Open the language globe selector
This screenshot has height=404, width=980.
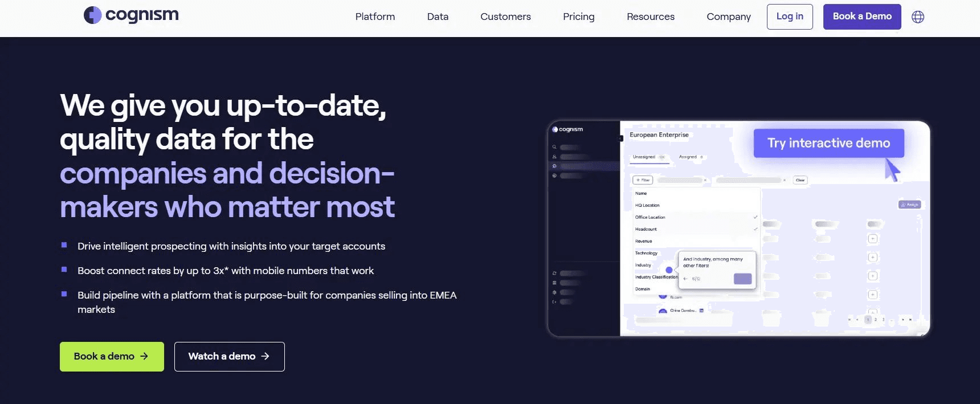tap(918, 17)
